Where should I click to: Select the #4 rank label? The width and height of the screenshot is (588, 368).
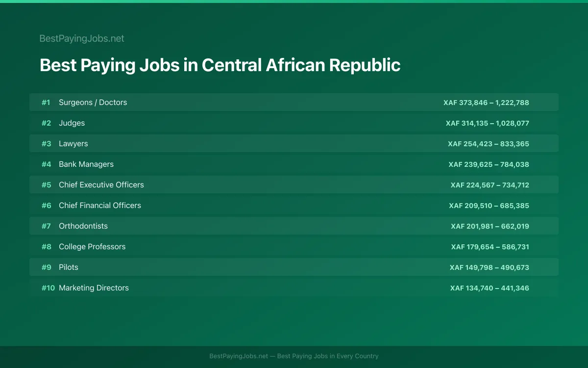pos(46,164)
